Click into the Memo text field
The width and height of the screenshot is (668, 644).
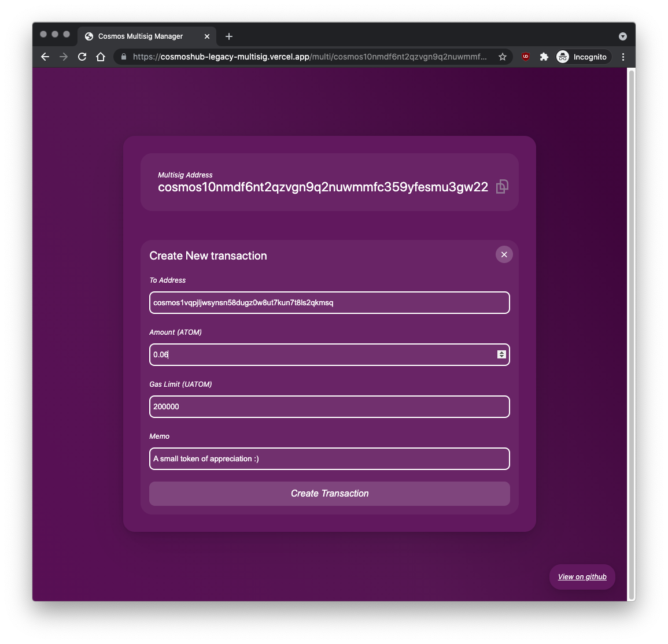[329, 459]
